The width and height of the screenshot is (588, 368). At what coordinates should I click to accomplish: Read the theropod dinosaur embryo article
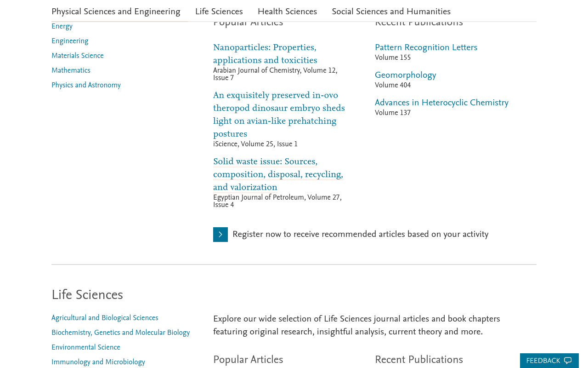point(279,115)
